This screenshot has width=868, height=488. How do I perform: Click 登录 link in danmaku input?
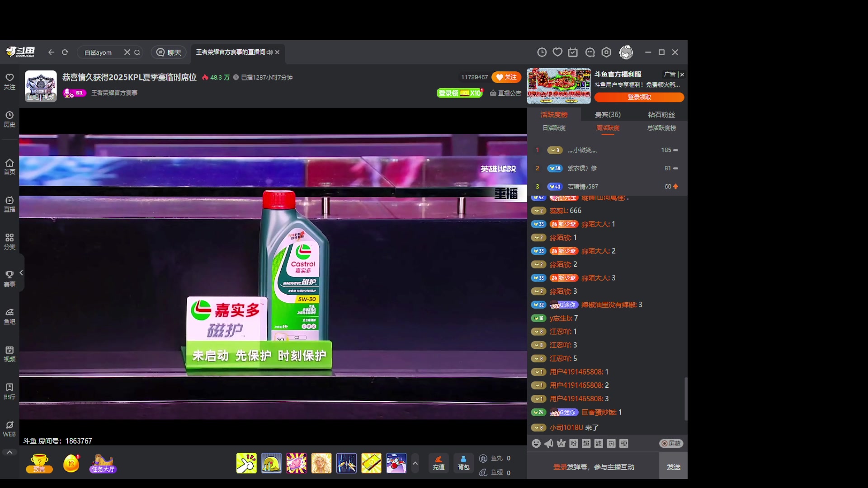(560, 467)
